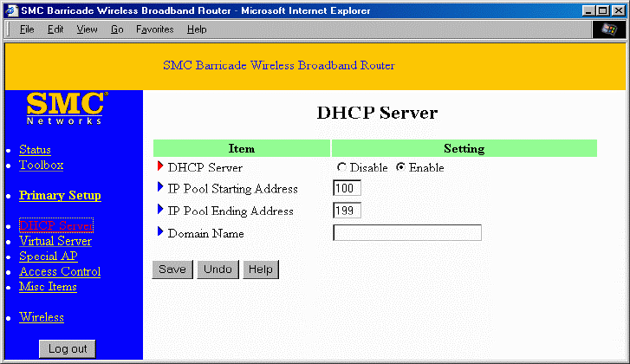Click the blue arrow beside Domain Name
Viewport: 630px width, 364px height.
(x=160, y=231)
